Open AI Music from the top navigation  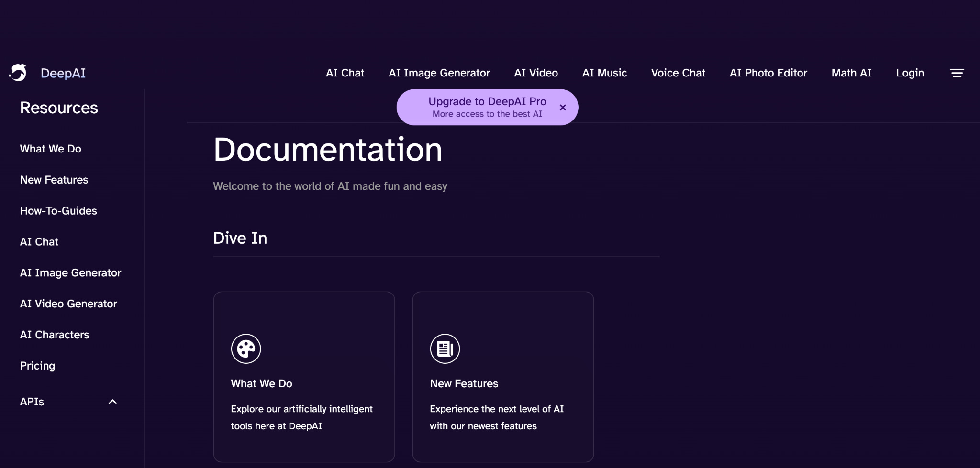coord(604,73)
